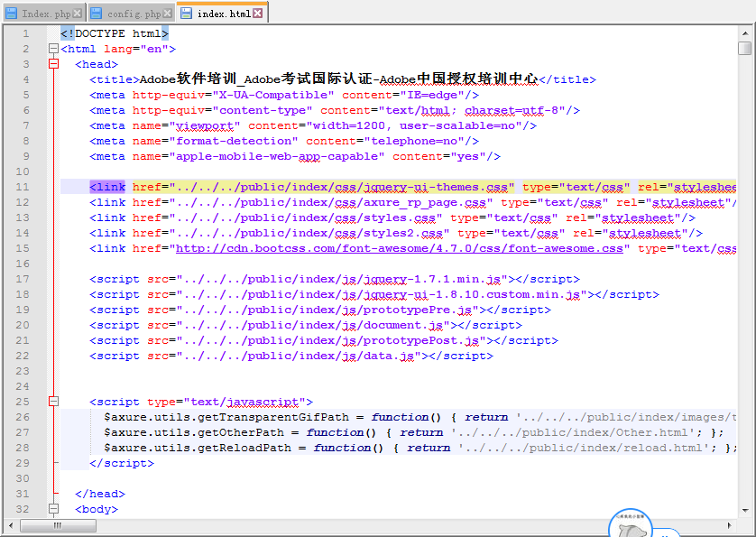The width and height of the screenshot is (756, 537).
Task: Click line number 32 in the margin
Action: click(x=23, y=510)
